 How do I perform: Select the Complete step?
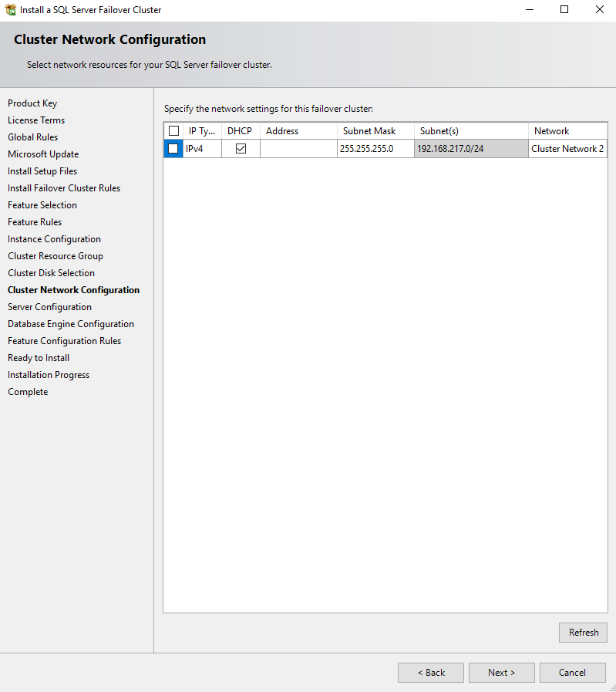pyautogui.click(x=28, y=392)
